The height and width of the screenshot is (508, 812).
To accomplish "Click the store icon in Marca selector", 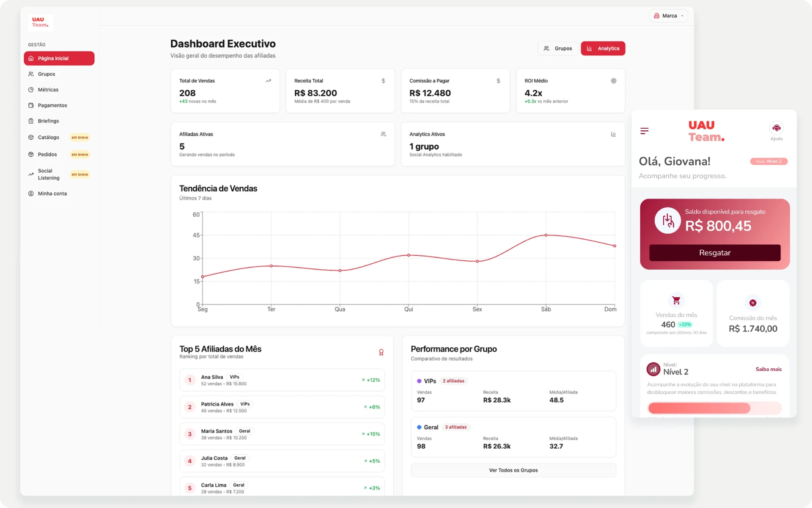I will [x=656, y=16].
